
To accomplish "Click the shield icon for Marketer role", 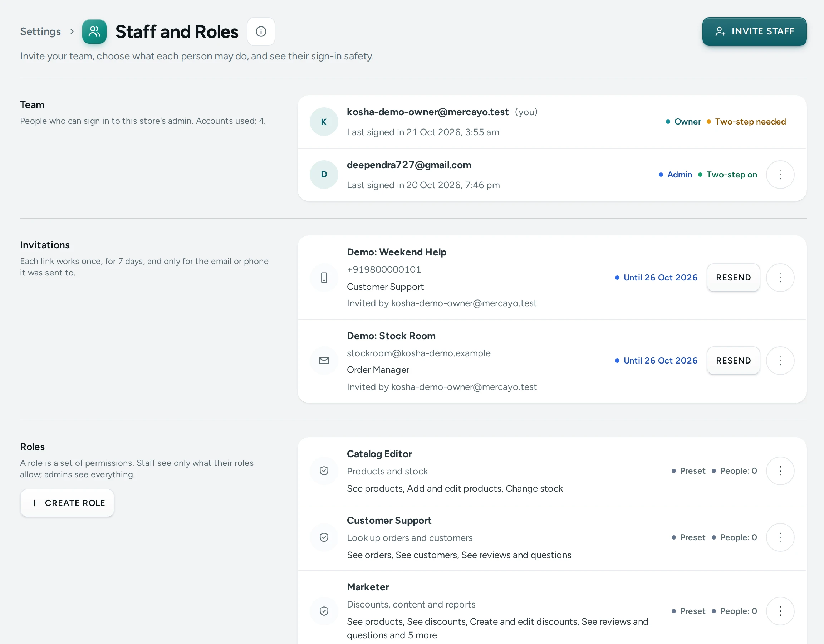I will 324,611.
